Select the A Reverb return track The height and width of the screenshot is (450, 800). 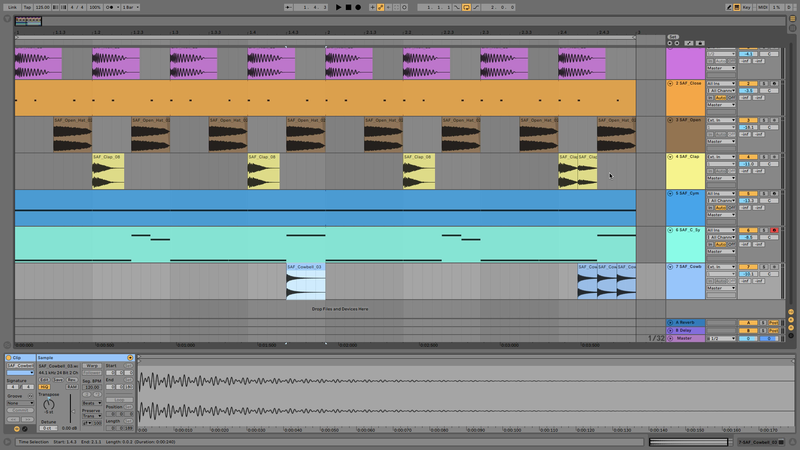pyautogui.click(x=685, y=322)
